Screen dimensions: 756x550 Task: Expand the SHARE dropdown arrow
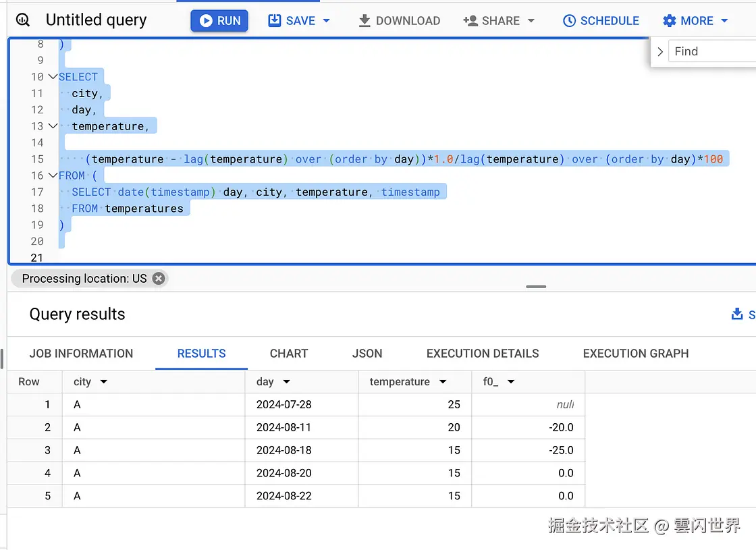click(531, 21)
